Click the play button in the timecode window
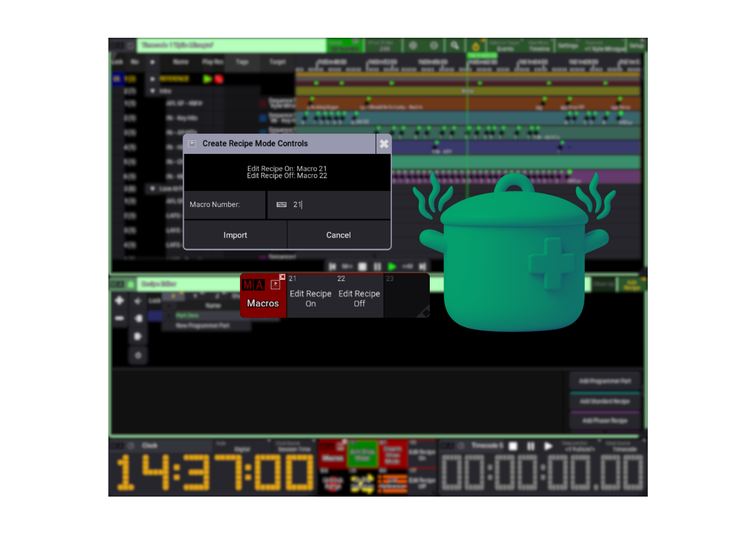This screenshot has height=534, width=756. [548, 446]
